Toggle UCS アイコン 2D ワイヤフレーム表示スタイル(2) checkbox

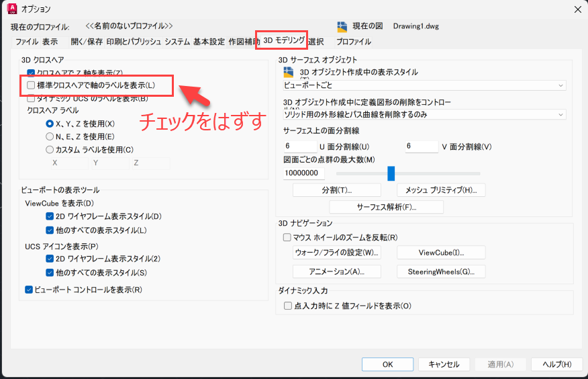50,259
